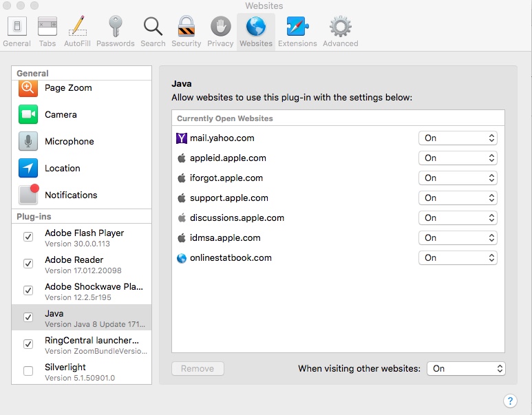Select Page Zoom in General list
The height and width of the screenshot is (415, 532).
tap(68, 88)
